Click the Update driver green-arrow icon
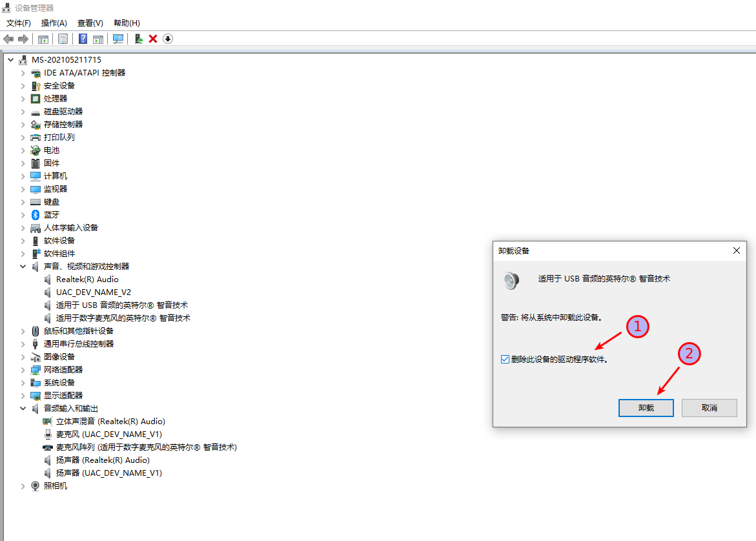 [139, 39]
